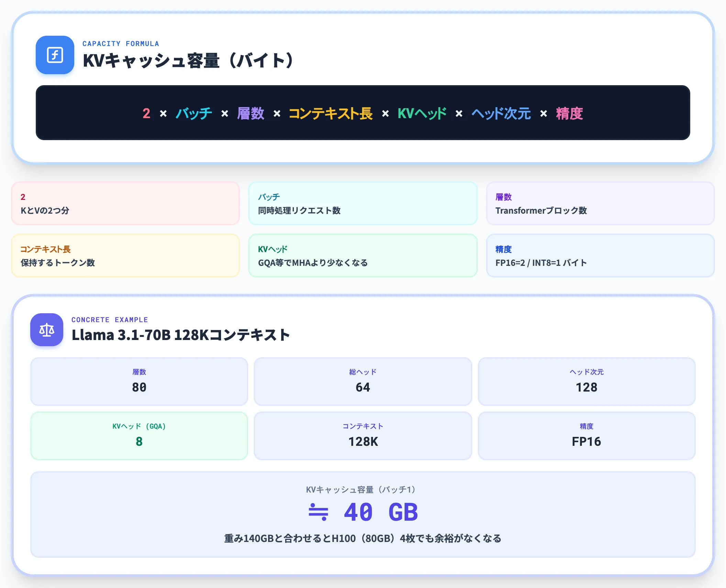Select the バッチ card 同時処理リクエスト数
This screenshot has width=726, height=588.
(363, 203)
